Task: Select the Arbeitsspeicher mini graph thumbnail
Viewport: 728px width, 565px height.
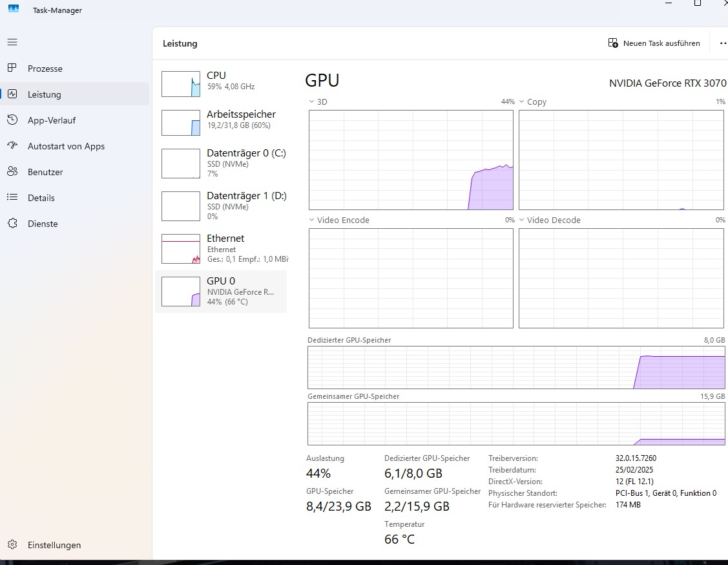Action: [181, 123]
